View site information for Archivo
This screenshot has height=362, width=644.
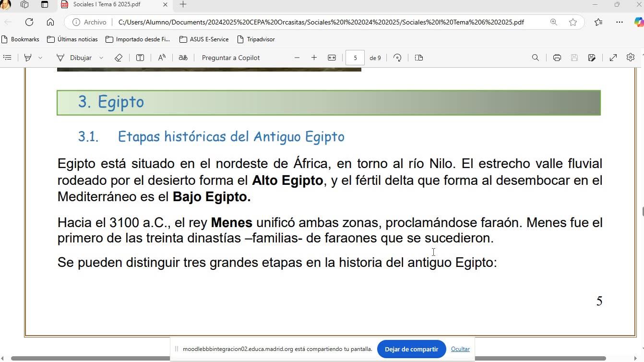coord(89,22)
